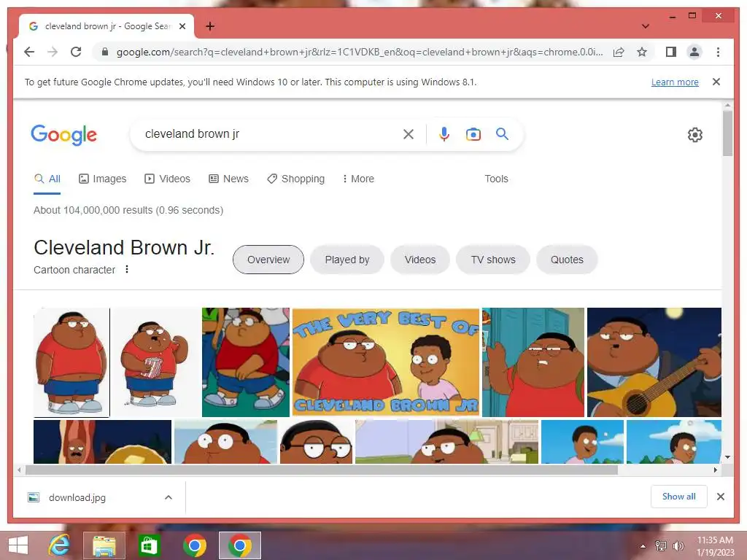The image size is (747, 560).
Task: Open The Very Best Of image
Action: (386, 362)
